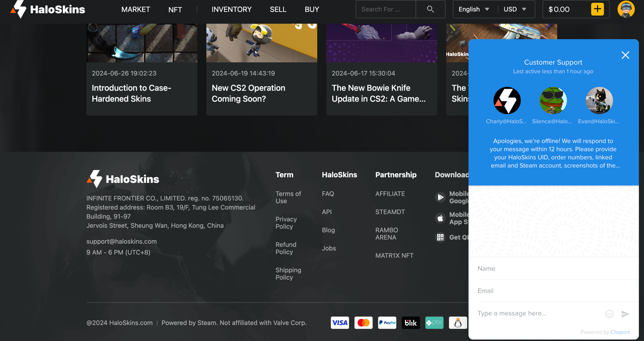Go to the SELL page

tap(278, 9)
